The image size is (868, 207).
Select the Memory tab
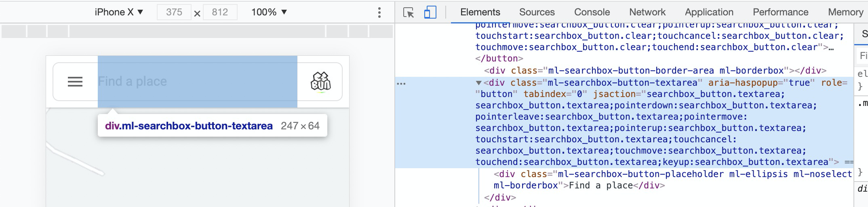coord(846,12)
